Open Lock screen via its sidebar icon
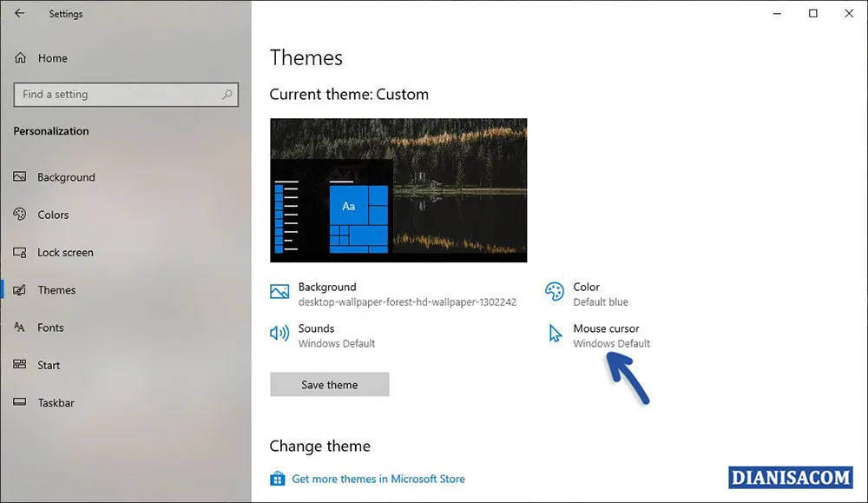The height and width of the screenshot is (503, 868). (20, 252)
